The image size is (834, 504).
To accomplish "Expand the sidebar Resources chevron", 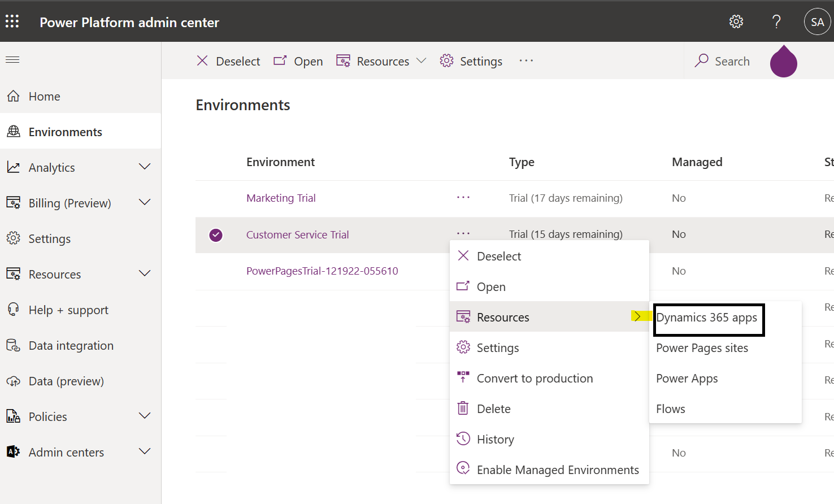I will point(145,273).
